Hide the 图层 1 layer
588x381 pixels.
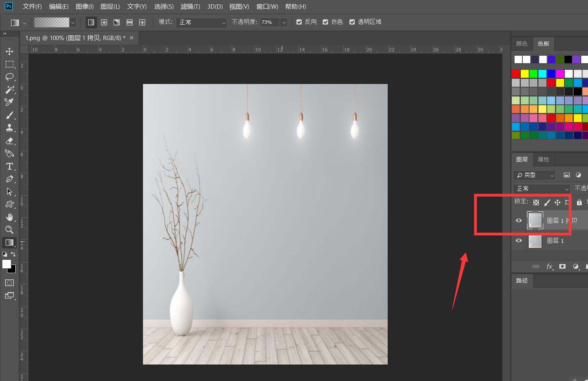(518, 241)
